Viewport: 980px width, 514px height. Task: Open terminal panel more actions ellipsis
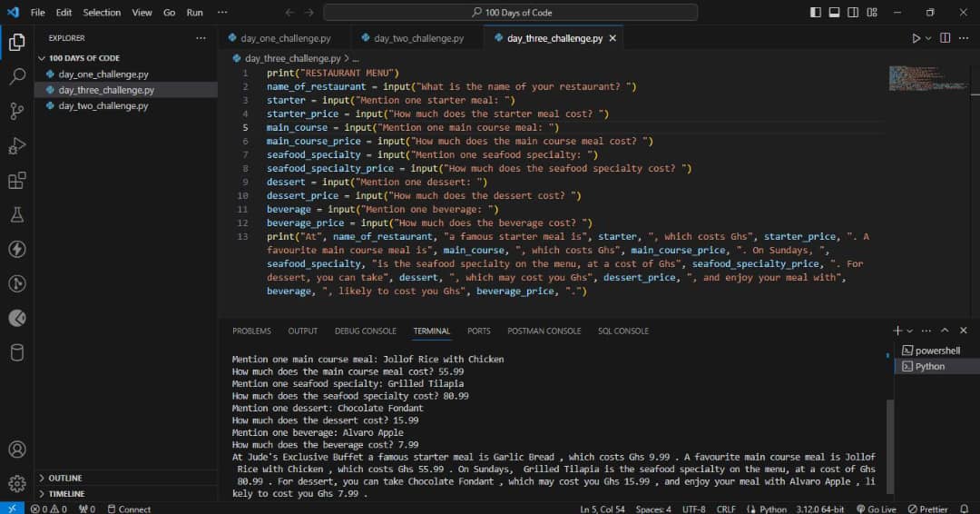point(926,331)
